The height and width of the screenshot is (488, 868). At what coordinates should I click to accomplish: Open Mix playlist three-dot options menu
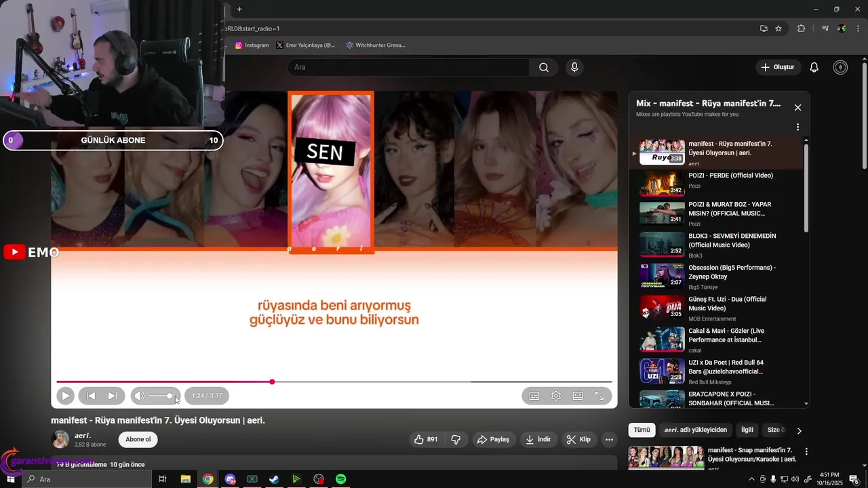point(797,127)
